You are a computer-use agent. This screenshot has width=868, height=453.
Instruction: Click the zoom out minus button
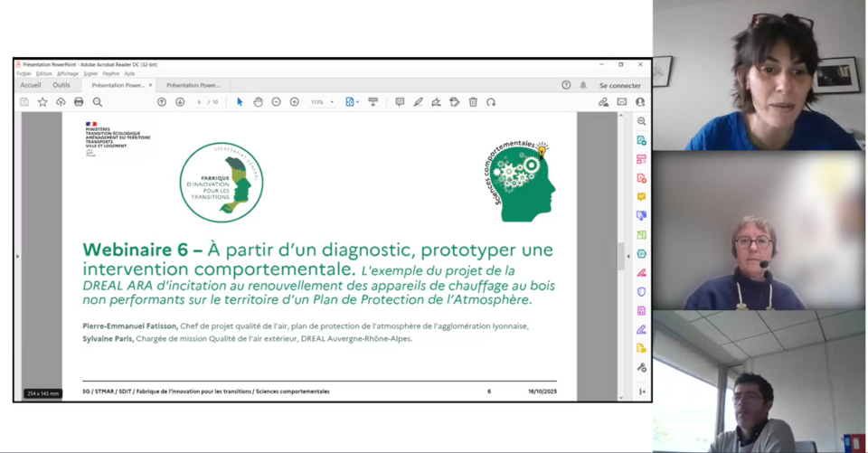276,102
